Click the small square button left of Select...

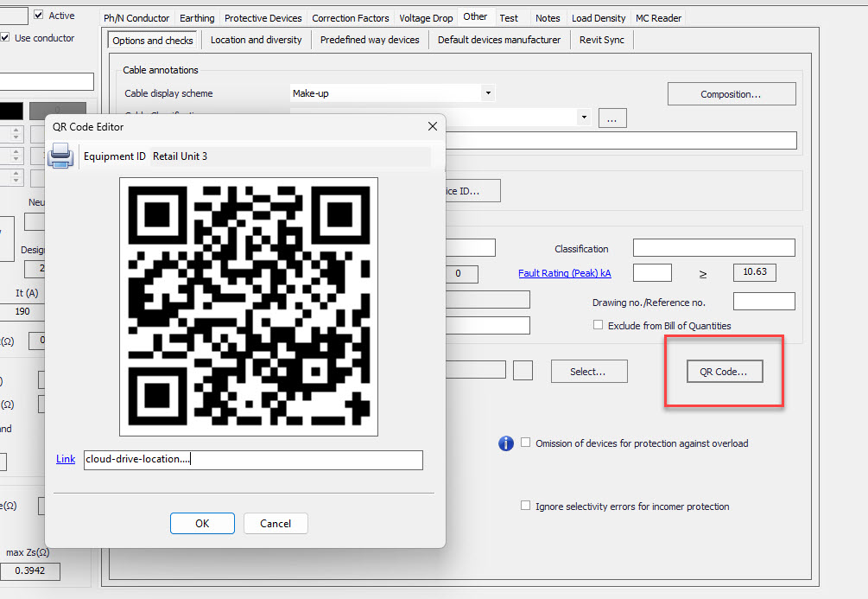tap(523, 370)
